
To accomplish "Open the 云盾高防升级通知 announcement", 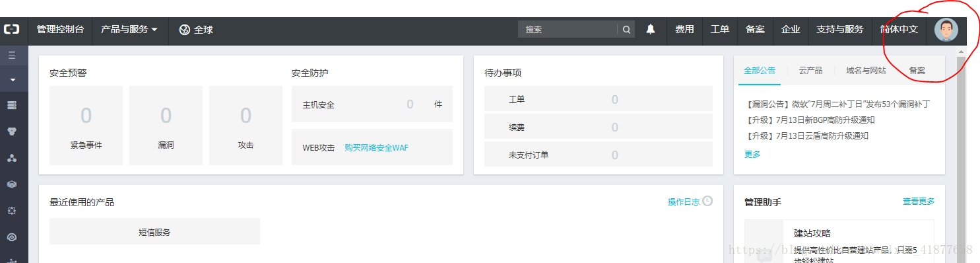I will pos(806,136).
